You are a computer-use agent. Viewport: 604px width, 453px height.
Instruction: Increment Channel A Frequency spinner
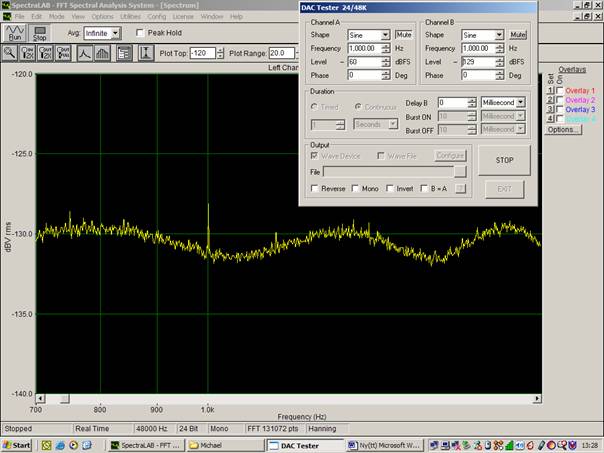(x=386, y=46)
